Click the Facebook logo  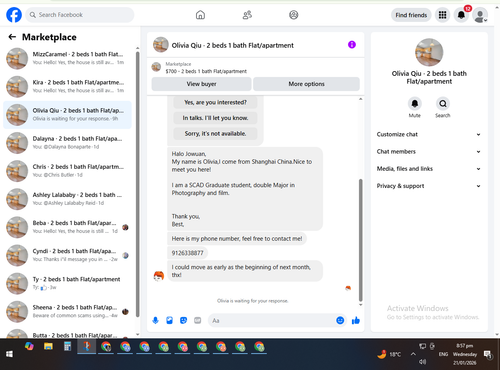[14, 15]
